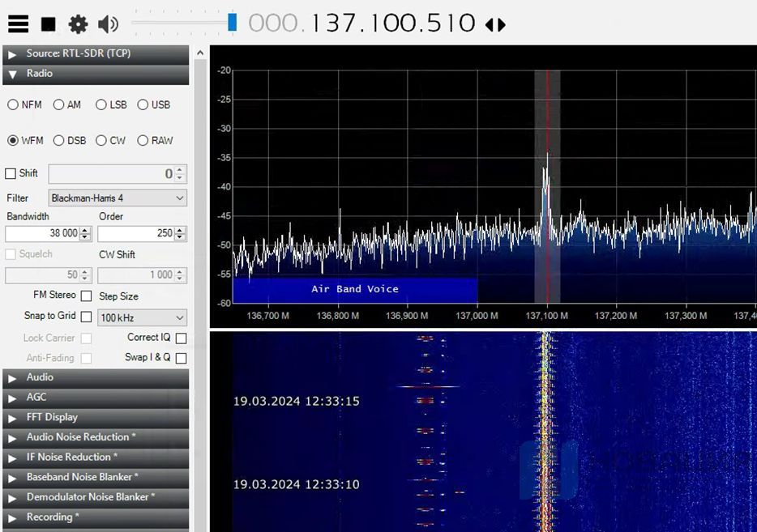757x532 pixels.
Task: Enable the Shift checkbox
Action: coord(11,173)
